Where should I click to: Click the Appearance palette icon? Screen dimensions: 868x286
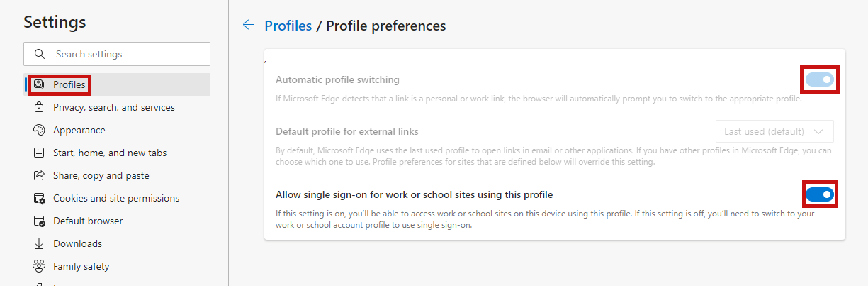coord(39,131)
